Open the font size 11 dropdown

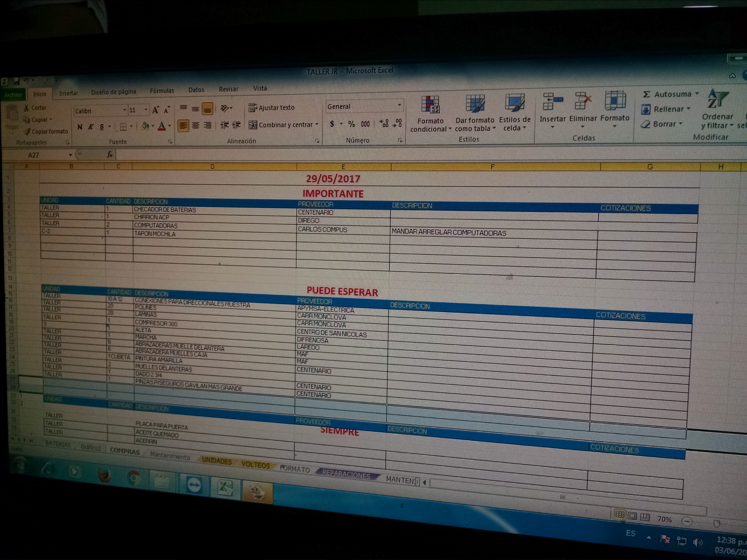[x=146, y=110]
